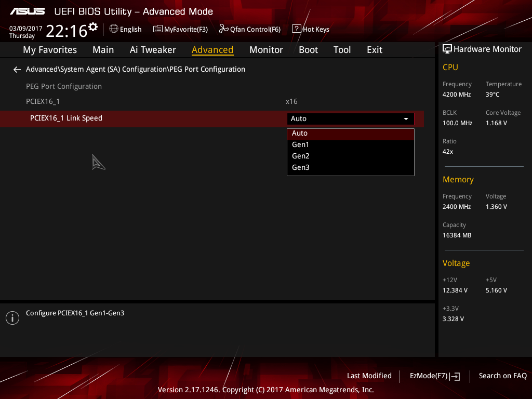Click the 22:16 clock display

66,31
